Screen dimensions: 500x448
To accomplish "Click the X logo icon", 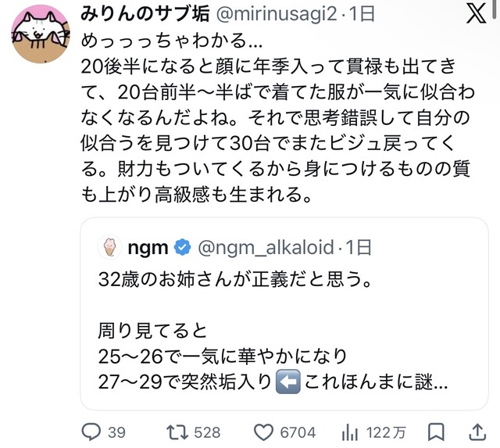I will (477, 14).
